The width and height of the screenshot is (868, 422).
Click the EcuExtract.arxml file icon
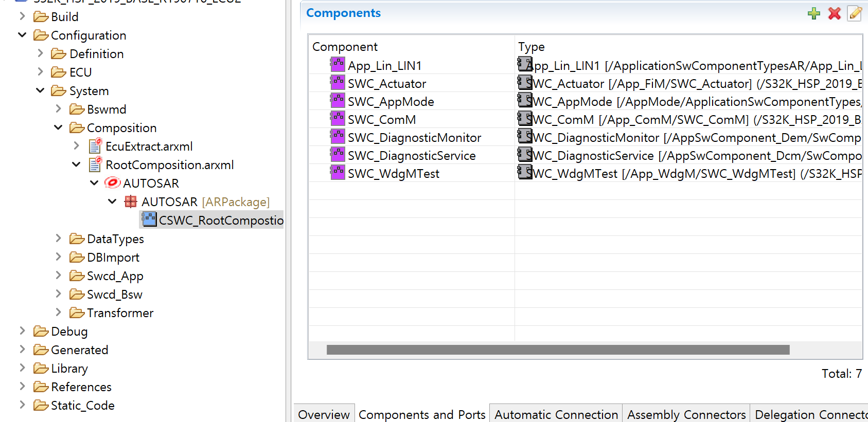[95, 146]
